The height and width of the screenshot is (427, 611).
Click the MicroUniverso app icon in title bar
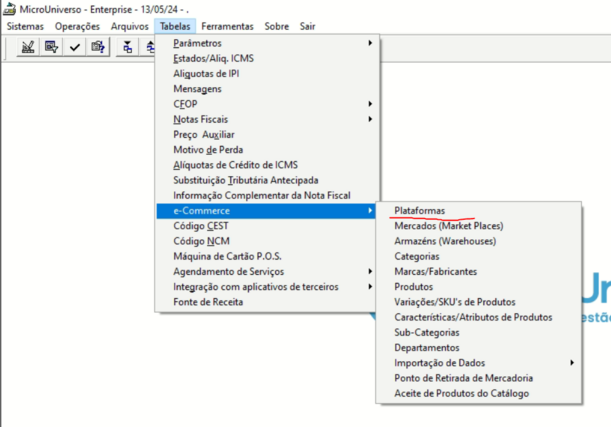(x=9, y=9)
